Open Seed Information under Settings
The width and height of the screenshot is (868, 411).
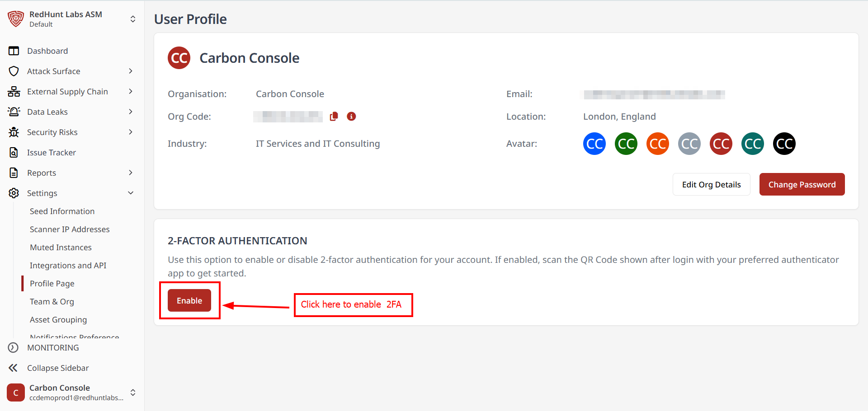(62, 211)
